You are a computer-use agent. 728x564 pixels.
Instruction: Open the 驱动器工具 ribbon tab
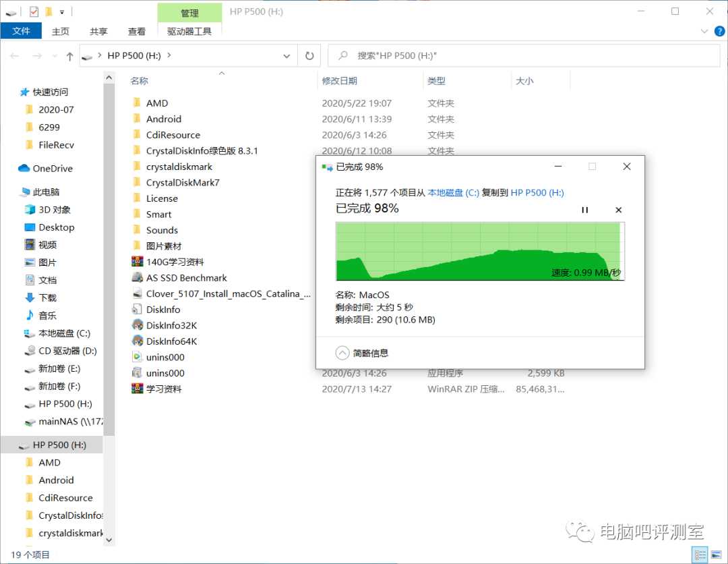point(189,31)
